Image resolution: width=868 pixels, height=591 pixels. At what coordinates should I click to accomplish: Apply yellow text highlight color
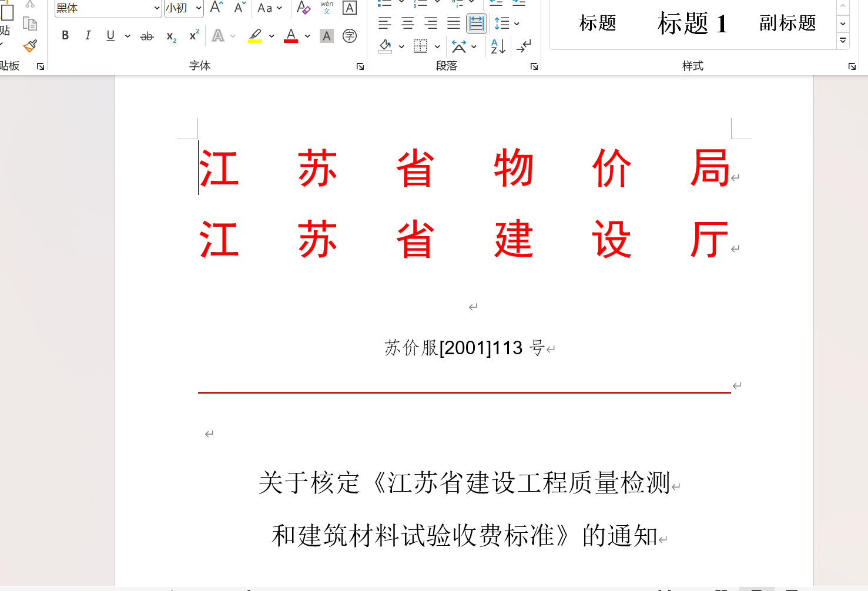coord(255,36)
